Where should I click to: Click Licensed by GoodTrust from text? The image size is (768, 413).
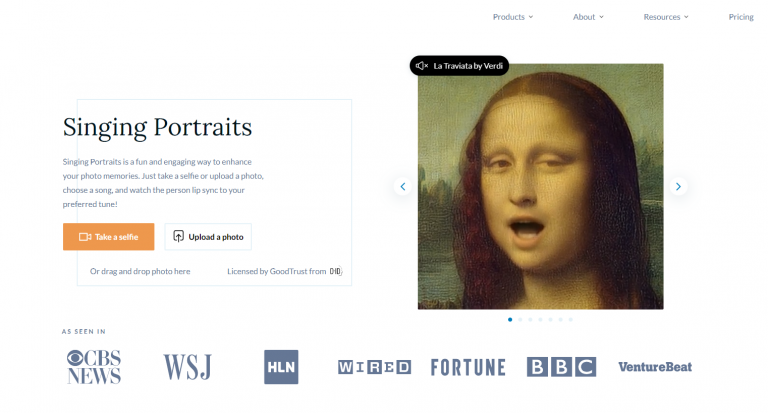click(276, 271)
